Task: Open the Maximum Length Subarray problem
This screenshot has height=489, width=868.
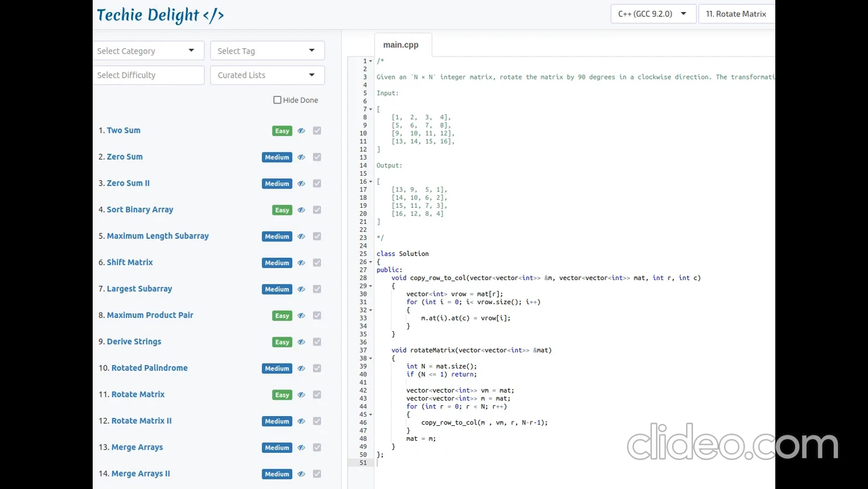Action: (158, 236)
